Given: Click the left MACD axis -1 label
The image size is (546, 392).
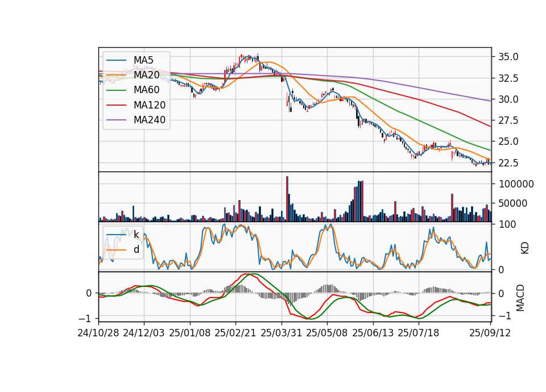Looking at the screenshot, I should coord(86,319).
